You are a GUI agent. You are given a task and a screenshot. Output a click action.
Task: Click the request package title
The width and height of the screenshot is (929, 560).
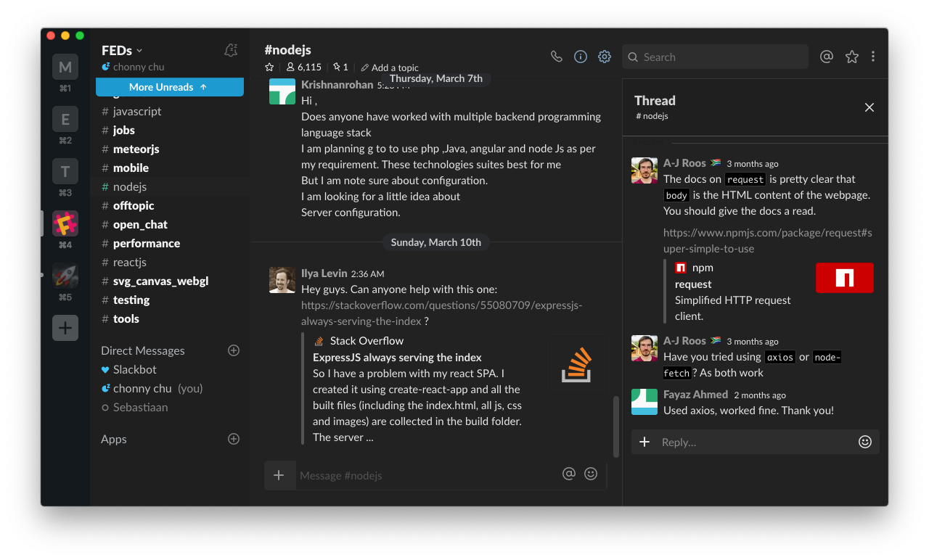pos(693,284)
